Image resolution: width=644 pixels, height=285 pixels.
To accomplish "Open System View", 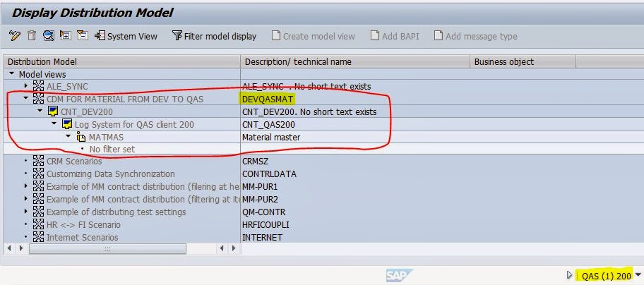I will 126,36.
